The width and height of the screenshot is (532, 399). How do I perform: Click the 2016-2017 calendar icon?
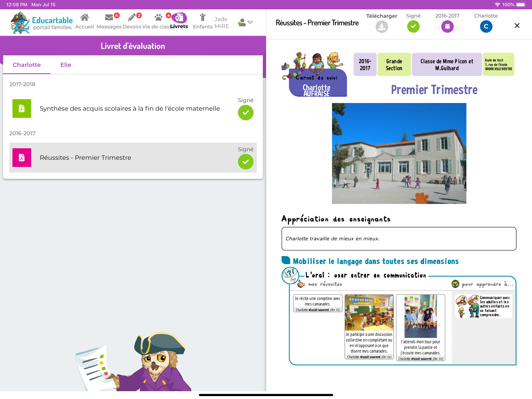(x=447, y=26)
